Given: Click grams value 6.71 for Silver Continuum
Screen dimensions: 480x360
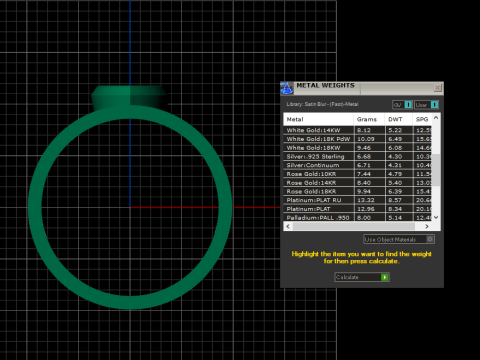Looking at the screenshot, I should [364, 165].
